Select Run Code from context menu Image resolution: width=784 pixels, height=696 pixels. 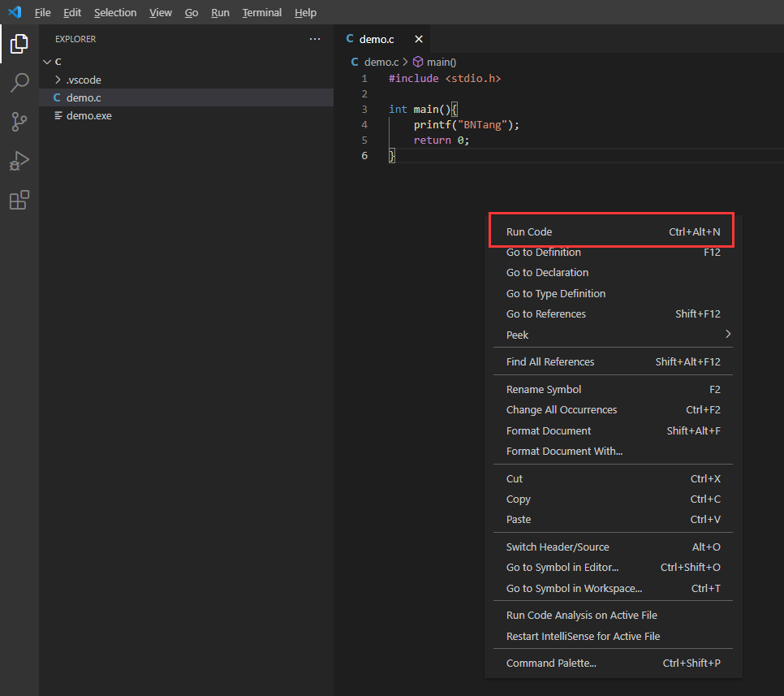click(x=529, y=231)
